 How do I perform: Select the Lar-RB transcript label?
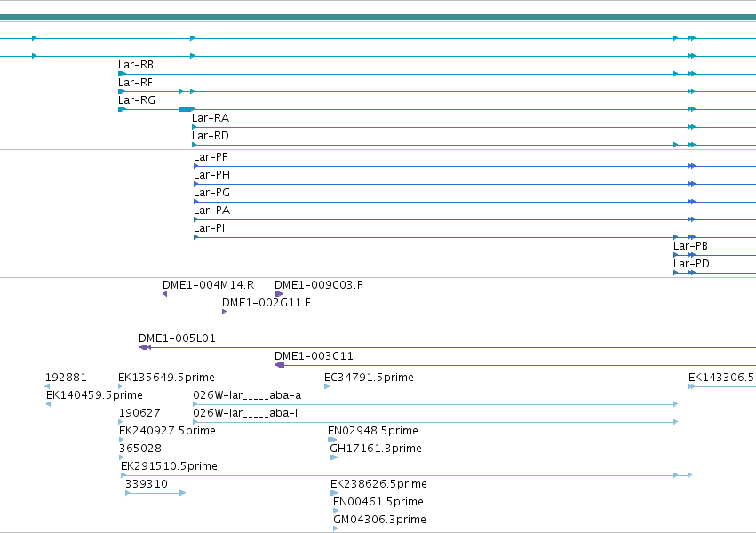pos(136,65)
